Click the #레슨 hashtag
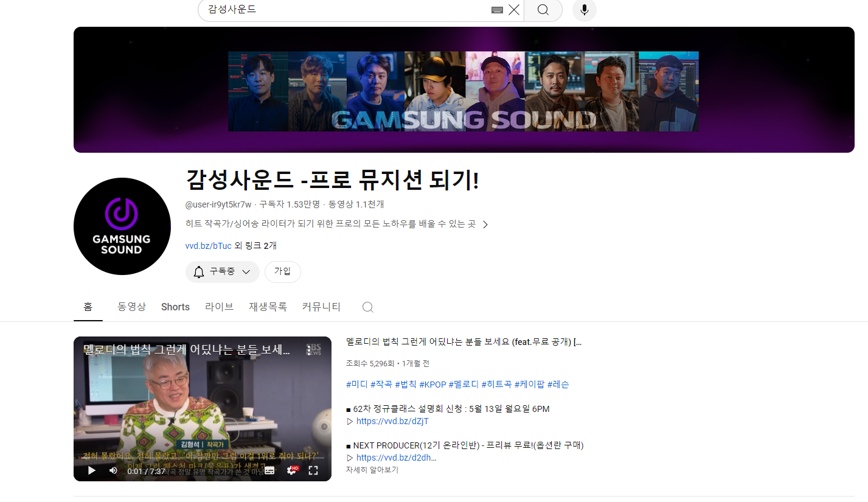Viewport: 868px width, 502px height. [558, 385]
